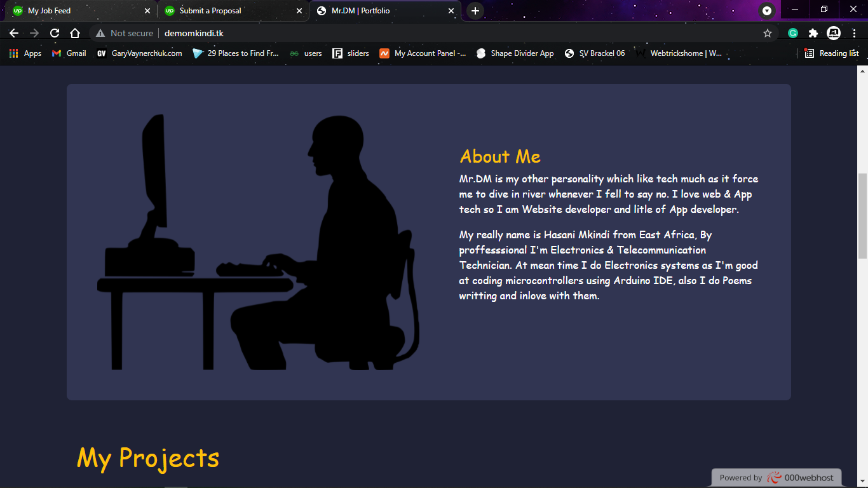
Task: Reload the page with refresh icon
Action: coord(55,33)
